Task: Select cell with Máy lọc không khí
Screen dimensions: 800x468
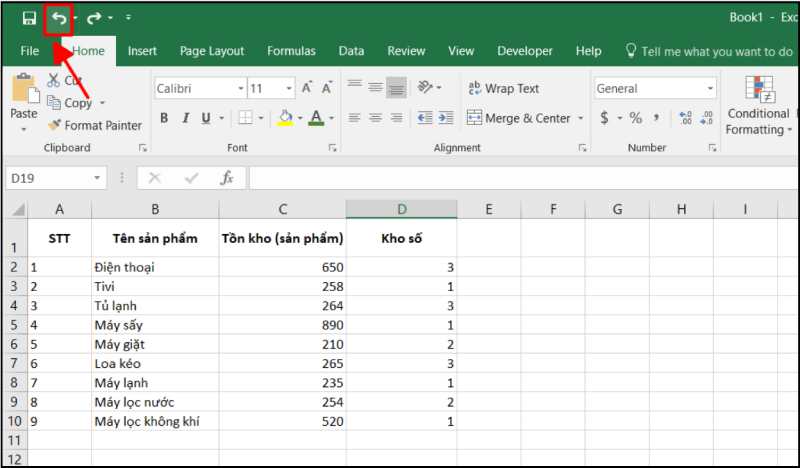Action: (155, 422)
